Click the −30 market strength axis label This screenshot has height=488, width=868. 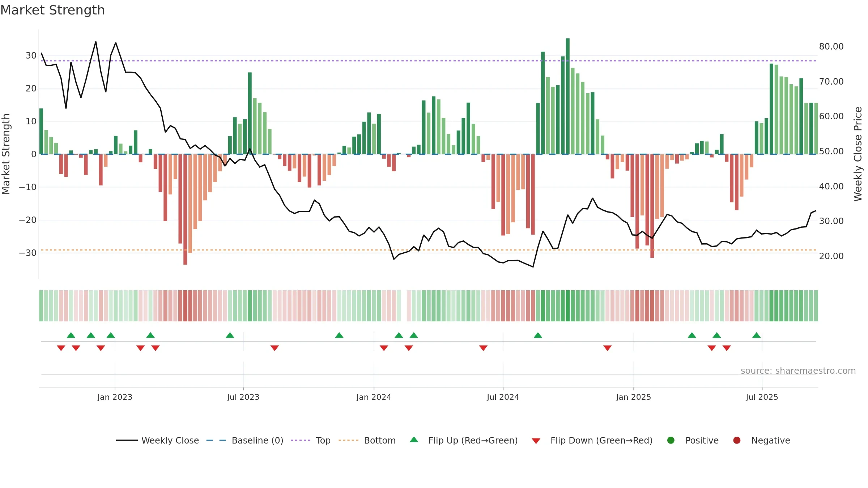pyautogui.click(x=28, y=253)
